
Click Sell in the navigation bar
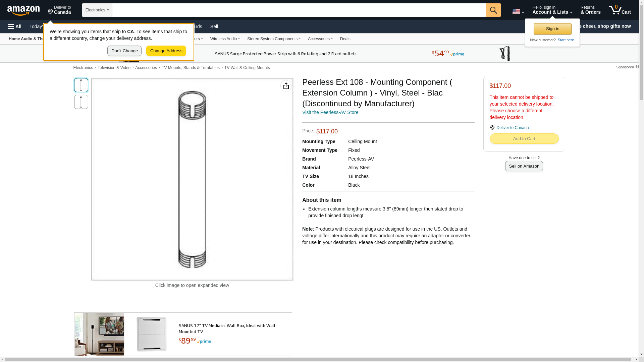coord(214,26)
